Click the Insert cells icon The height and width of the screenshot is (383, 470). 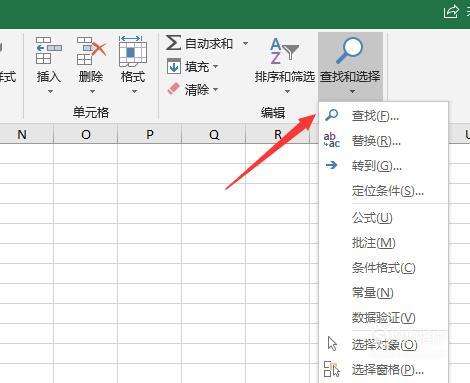coord(48,50)
